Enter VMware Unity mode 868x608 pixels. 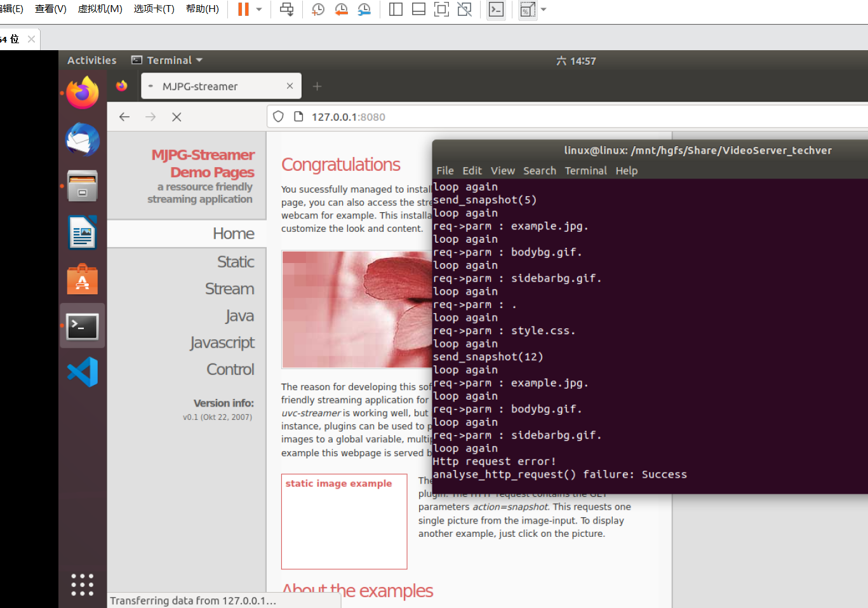coord(464,10)
